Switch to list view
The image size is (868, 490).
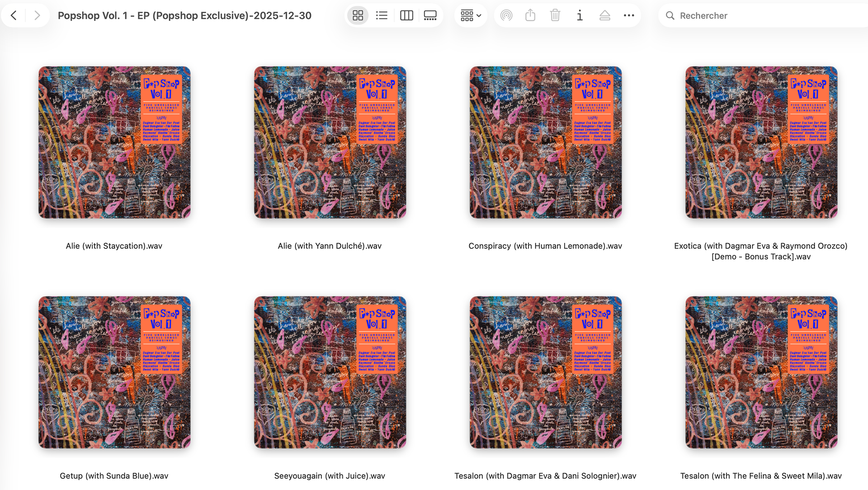pos(382,15)
